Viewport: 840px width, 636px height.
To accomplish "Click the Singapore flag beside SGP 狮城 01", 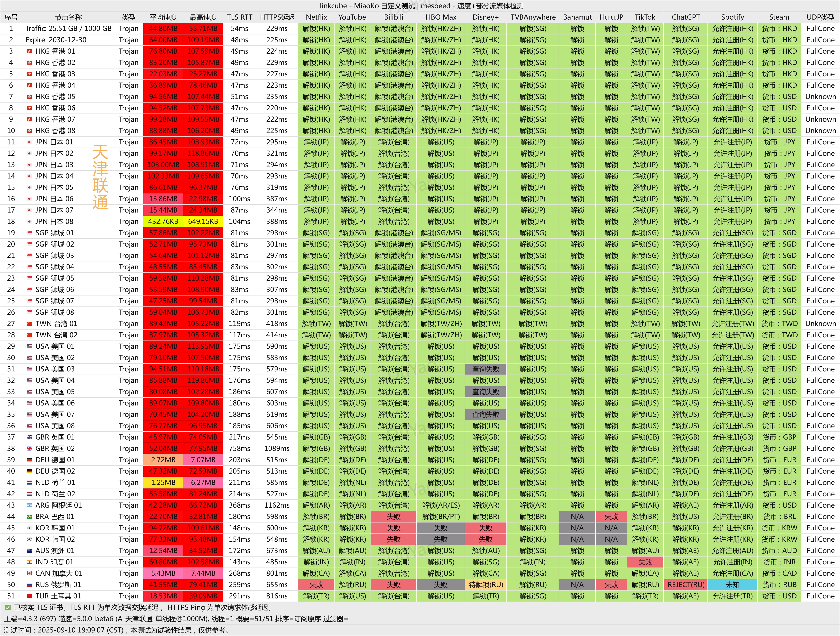I will point(29,233).
